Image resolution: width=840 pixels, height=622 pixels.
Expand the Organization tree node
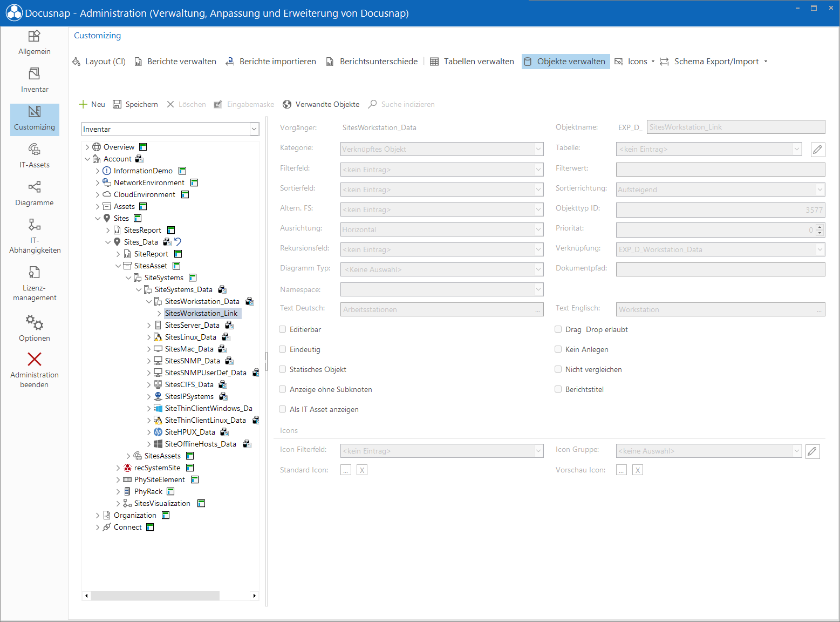[98, 516]
